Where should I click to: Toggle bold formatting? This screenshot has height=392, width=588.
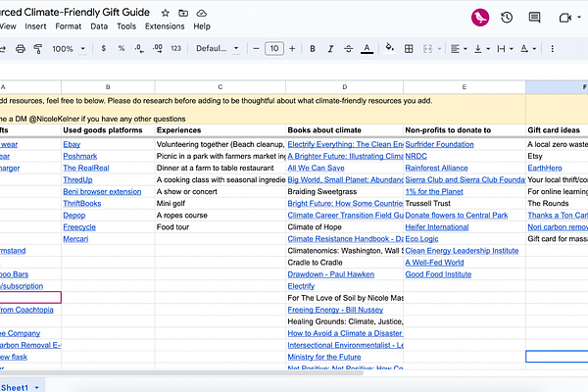pos(313,49)
